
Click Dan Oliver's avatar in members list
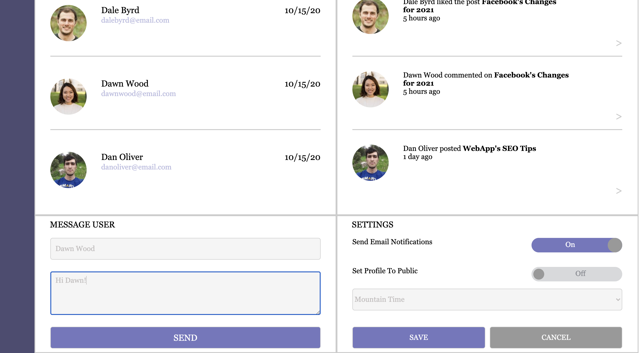click(68, 170)
